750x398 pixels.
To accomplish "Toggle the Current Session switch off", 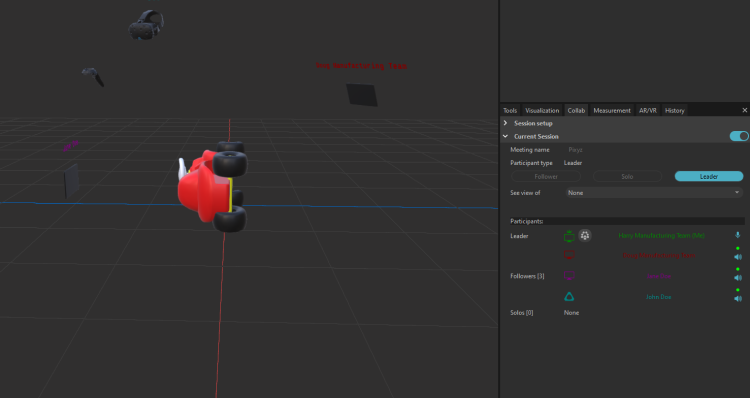I will click(x=739, y=136).
